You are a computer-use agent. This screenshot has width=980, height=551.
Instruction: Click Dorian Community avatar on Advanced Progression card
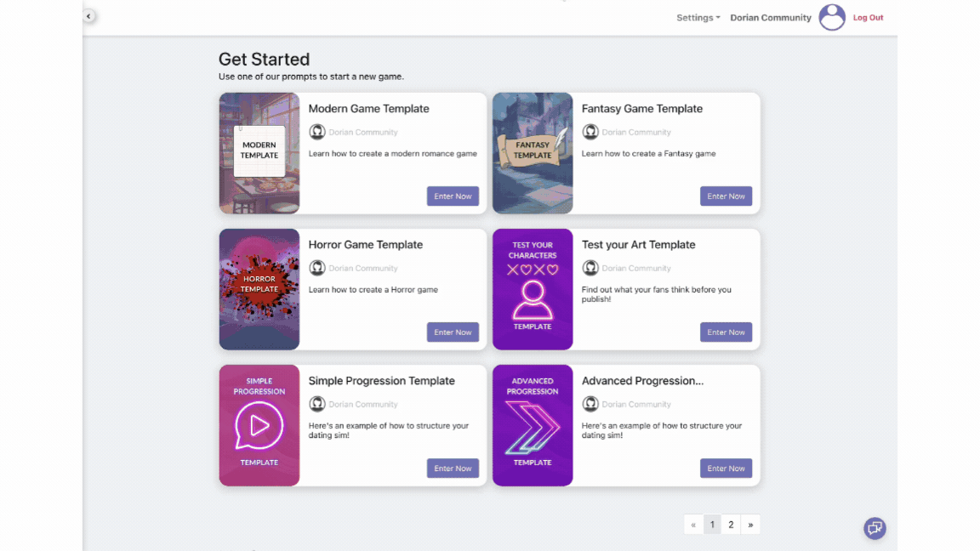pos(590,404)
